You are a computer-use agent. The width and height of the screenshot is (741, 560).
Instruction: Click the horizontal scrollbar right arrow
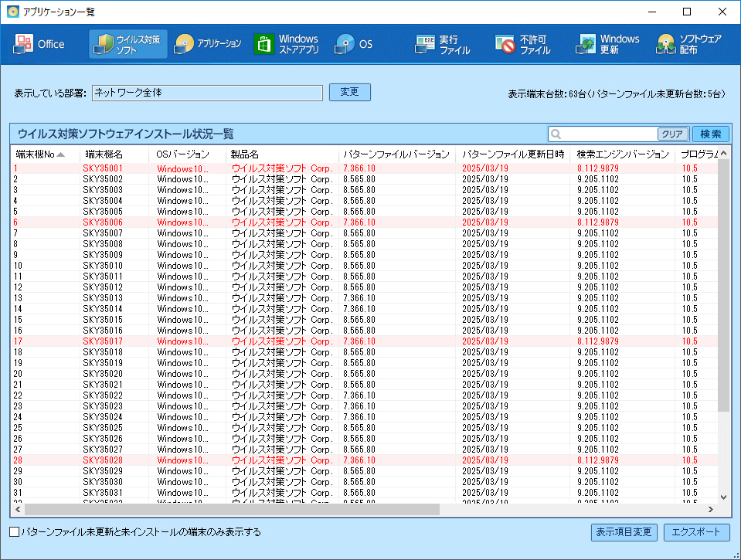point(710,509)
